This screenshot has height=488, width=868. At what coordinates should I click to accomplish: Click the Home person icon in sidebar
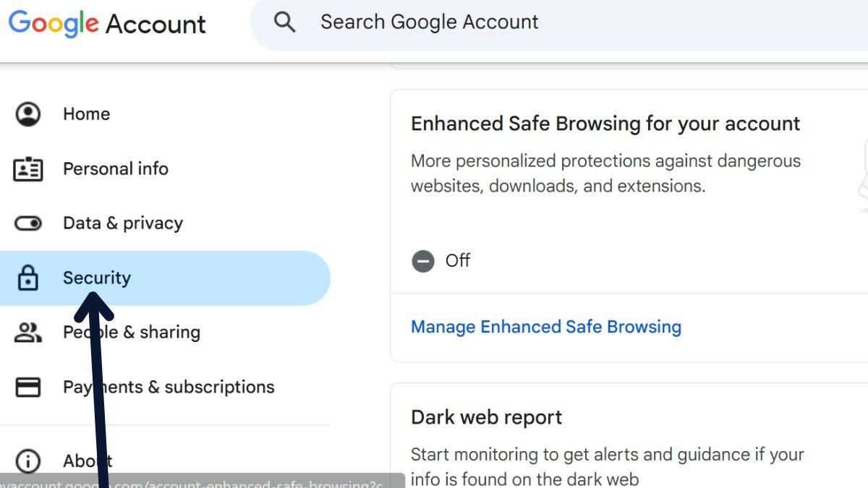28,114
